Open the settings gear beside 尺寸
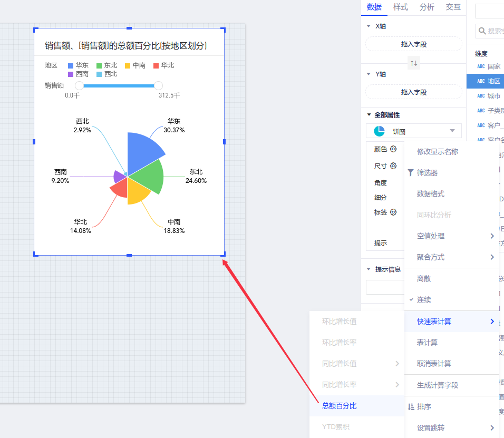Viewport: 504px width, 438px height. (x=393, y=166)
